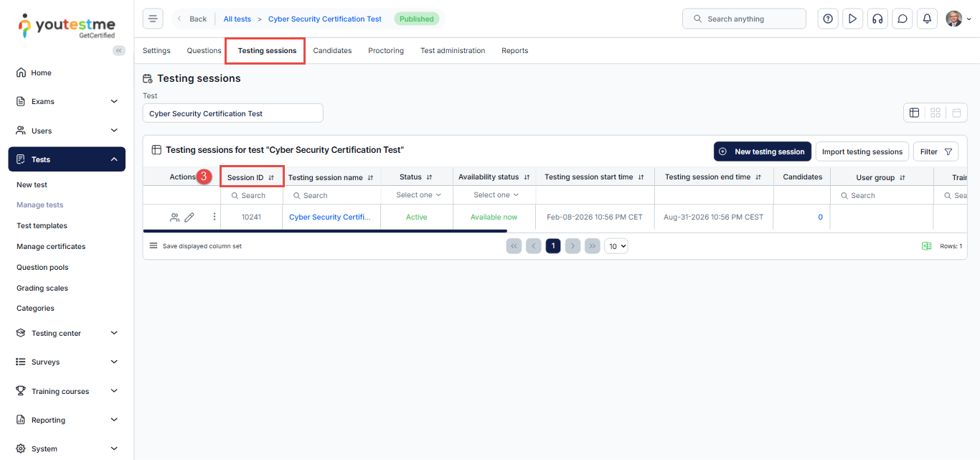Open the Status filter 'Select one' dropdown
This screenshot has height=460, width=980.
[419, 195]
